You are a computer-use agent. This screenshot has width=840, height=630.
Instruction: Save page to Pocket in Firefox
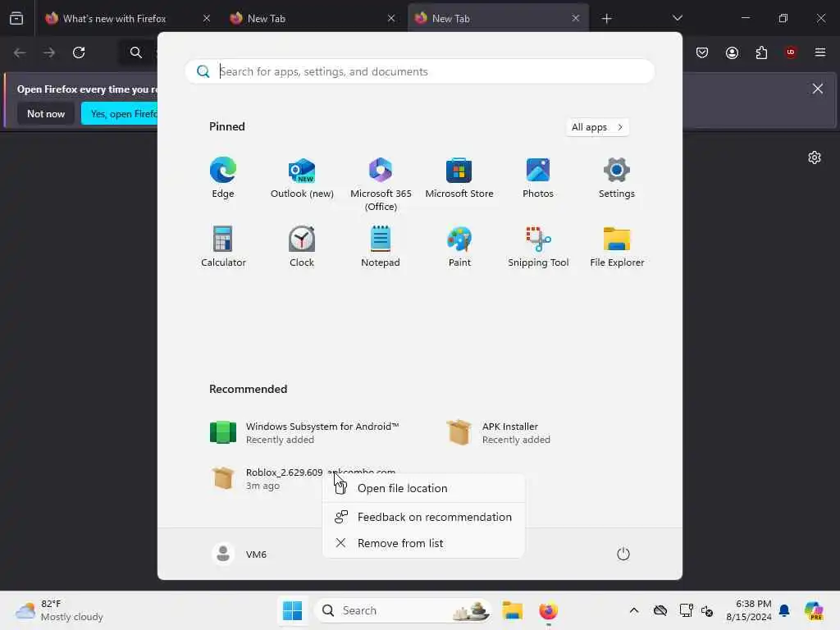click(702, 52)
